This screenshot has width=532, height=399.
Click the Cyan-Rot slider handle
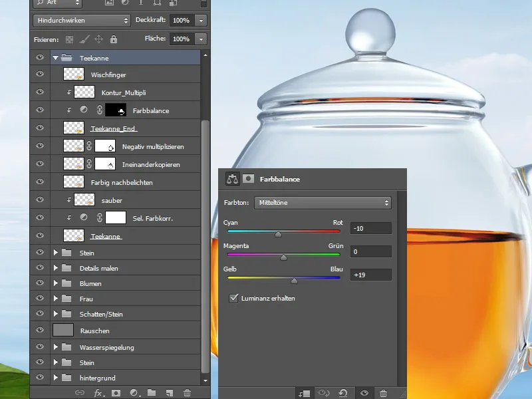pyautogui.click(x=278, y=234)
